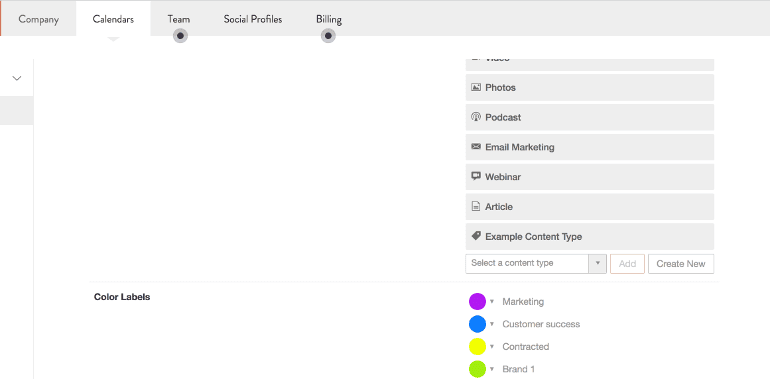Pick the green Brand 1 color swatch

coord(477,369)
